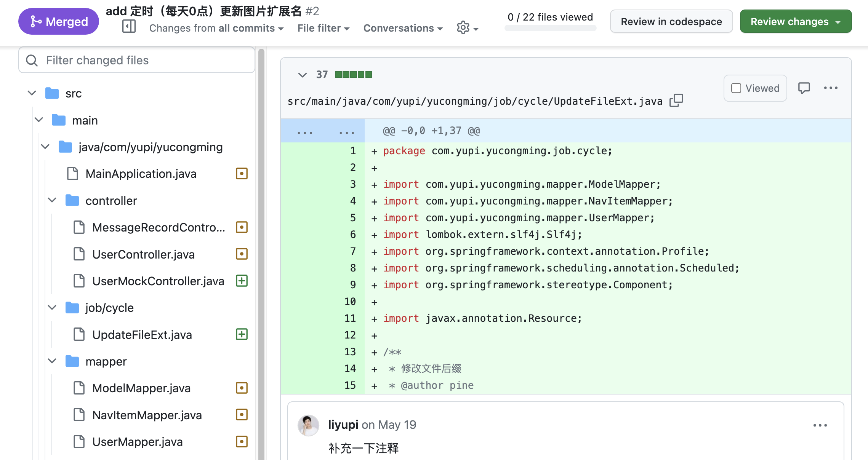
Task: Open File filter menu
Action: click(323, 28)
